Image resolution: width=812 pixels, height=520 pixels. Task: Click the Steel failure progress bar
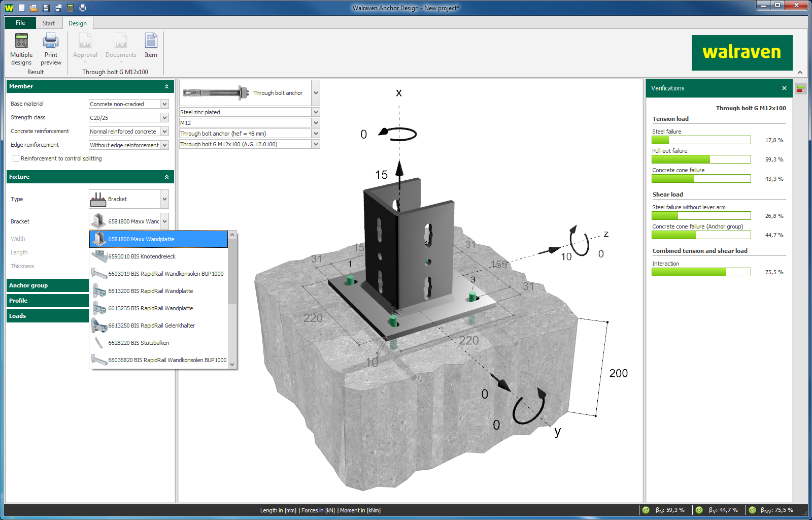[x=701, y=140]
